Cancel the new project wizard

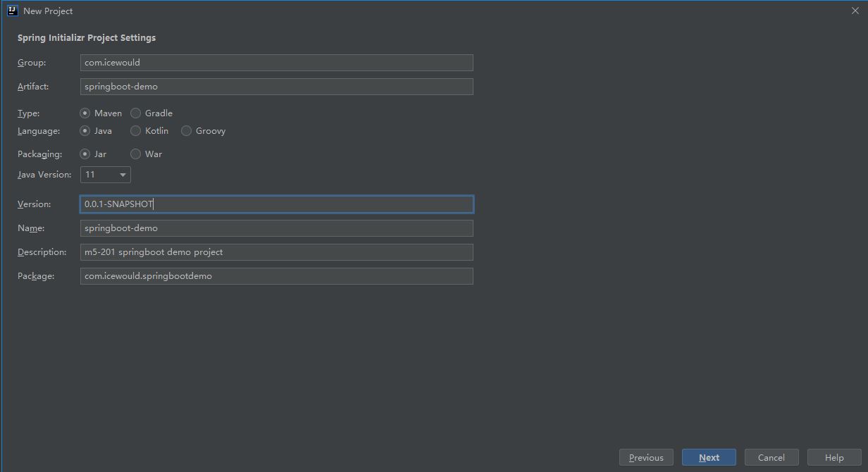(771, 457)
